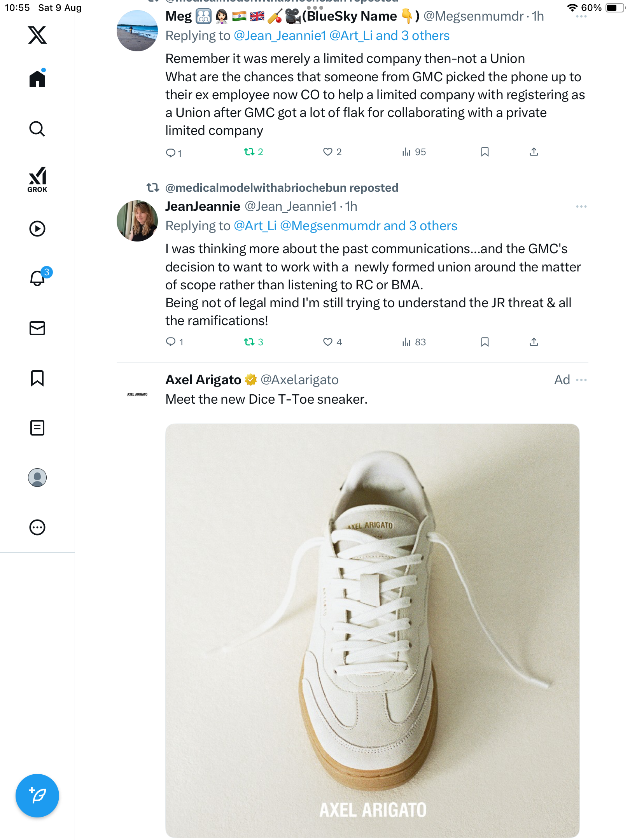
Task: Open more options on JeanJeannie's post
Action: tap(581, 206)
